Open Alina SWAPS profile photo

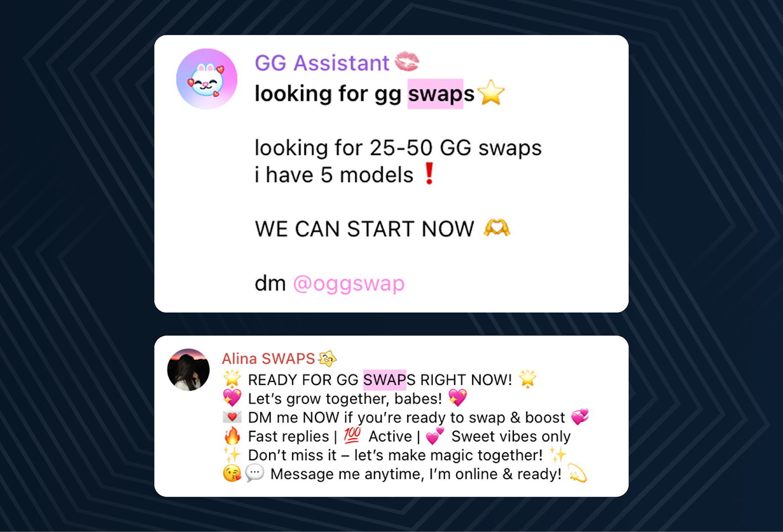(x=188, y=370)
